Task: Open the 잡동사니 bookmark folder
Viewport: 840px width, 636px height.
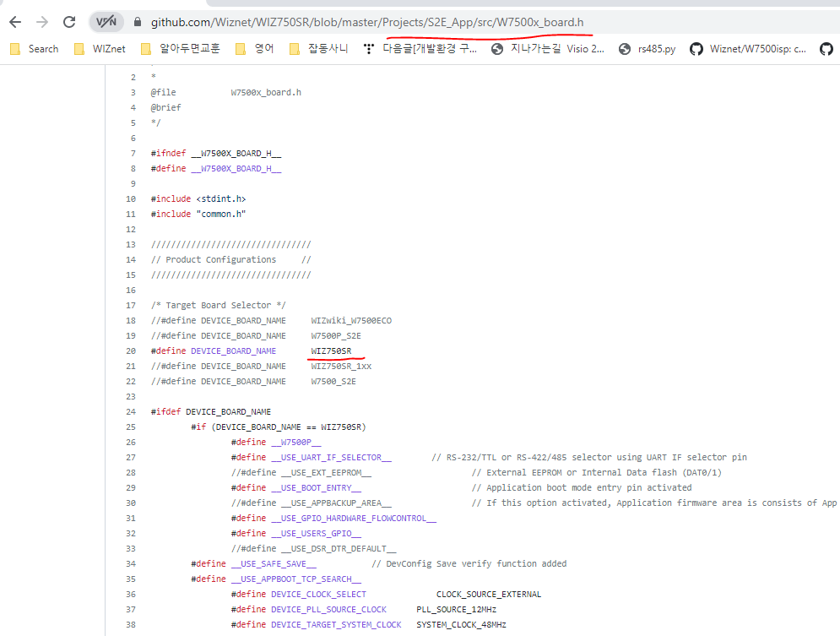Action: (x=319, y=49)
